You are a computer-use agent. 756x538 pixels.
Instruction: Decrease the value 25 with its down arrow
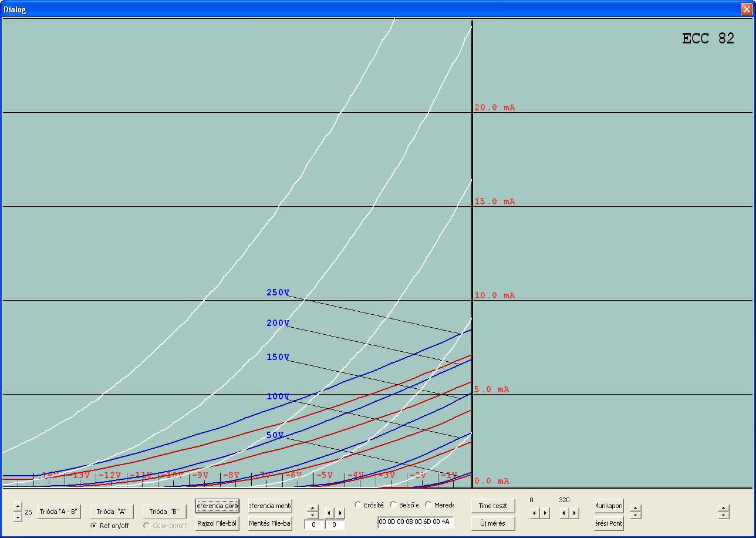(x=18, y=517)
